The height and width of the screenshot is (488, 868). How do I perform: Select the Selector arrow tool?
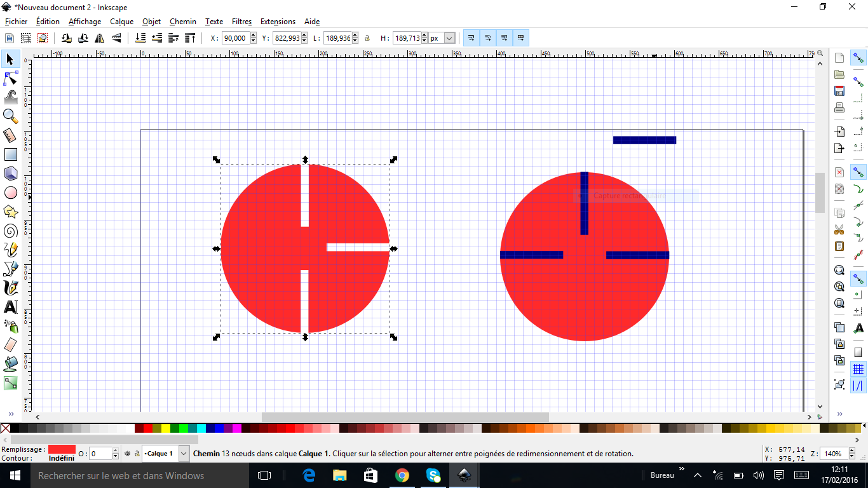tap(10, 59)
